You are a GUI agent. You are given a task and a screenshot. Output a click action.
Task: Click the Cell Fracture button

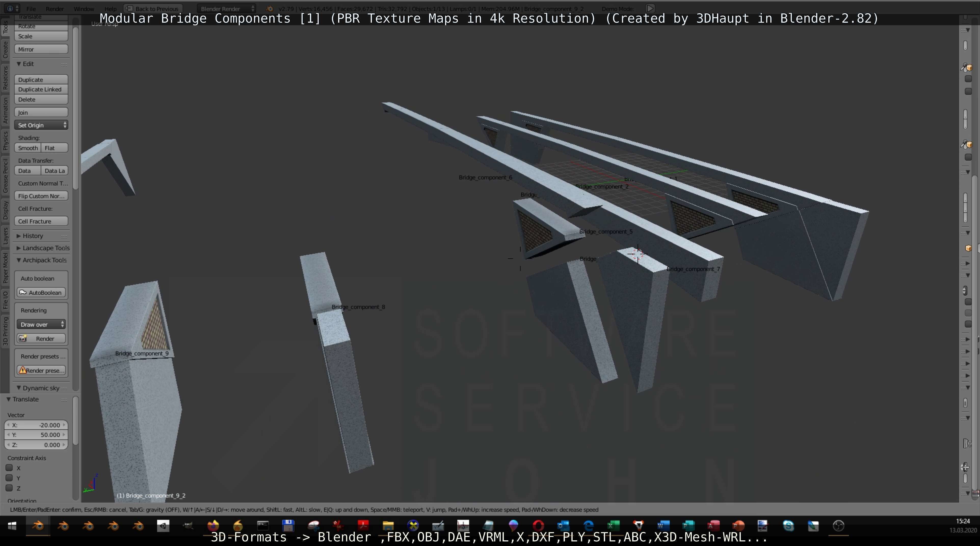[41, 221]
